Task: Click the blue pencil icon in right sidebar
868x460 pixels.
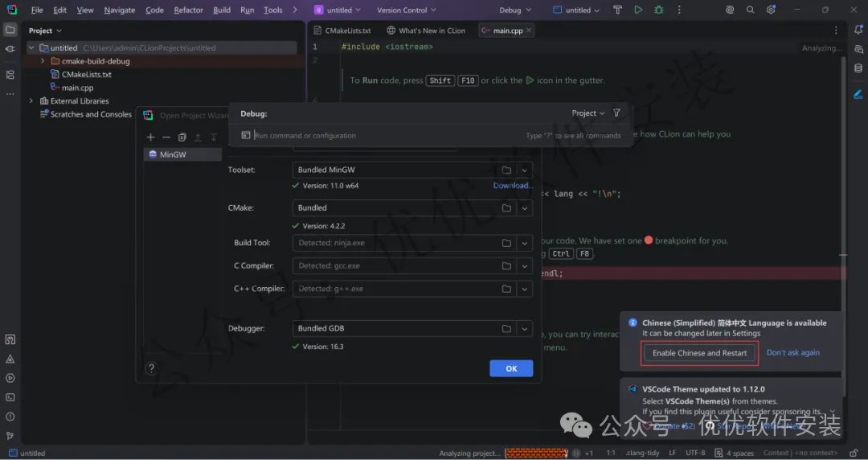Action: point(858,95)
